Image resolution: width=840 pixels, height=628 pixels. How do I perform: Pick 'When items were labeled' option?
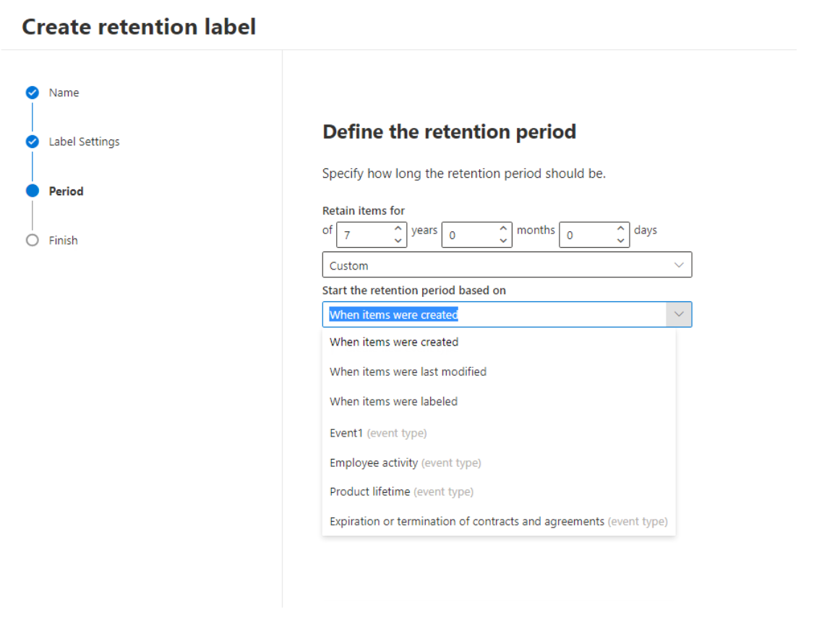coord(393,401)
